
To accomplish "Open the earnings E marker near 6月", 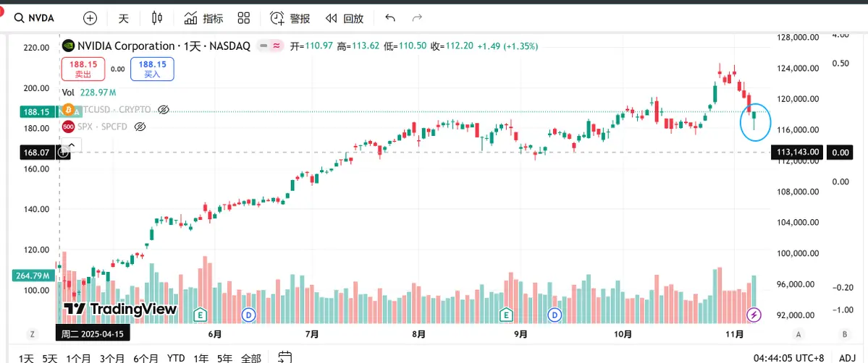I will 201,315.
